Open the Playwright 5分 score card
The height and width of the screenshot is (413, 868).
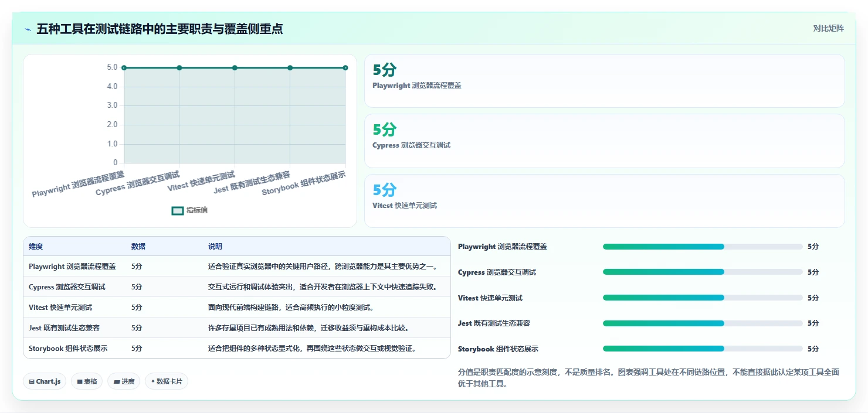coord(605,81)
